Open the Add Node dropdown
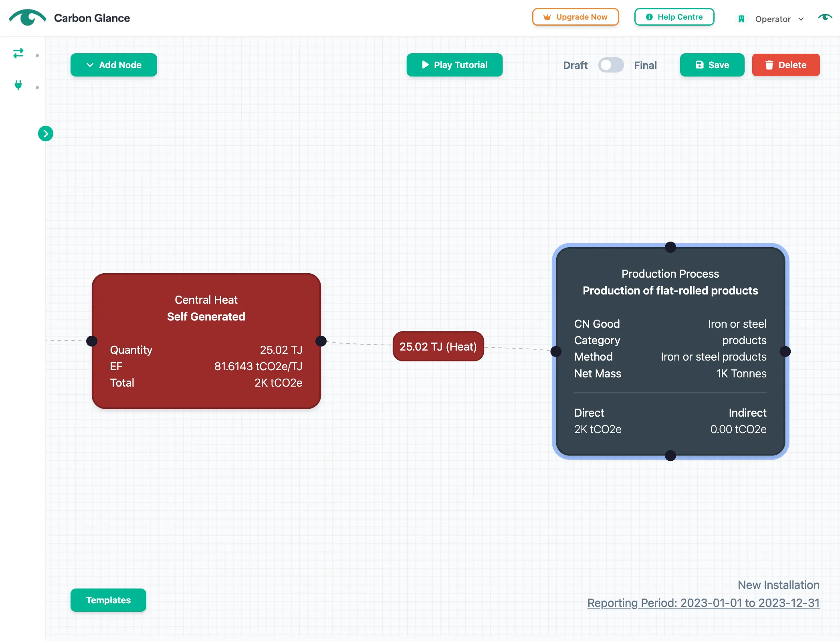This screenshot has height=641, width=840. 114,65
